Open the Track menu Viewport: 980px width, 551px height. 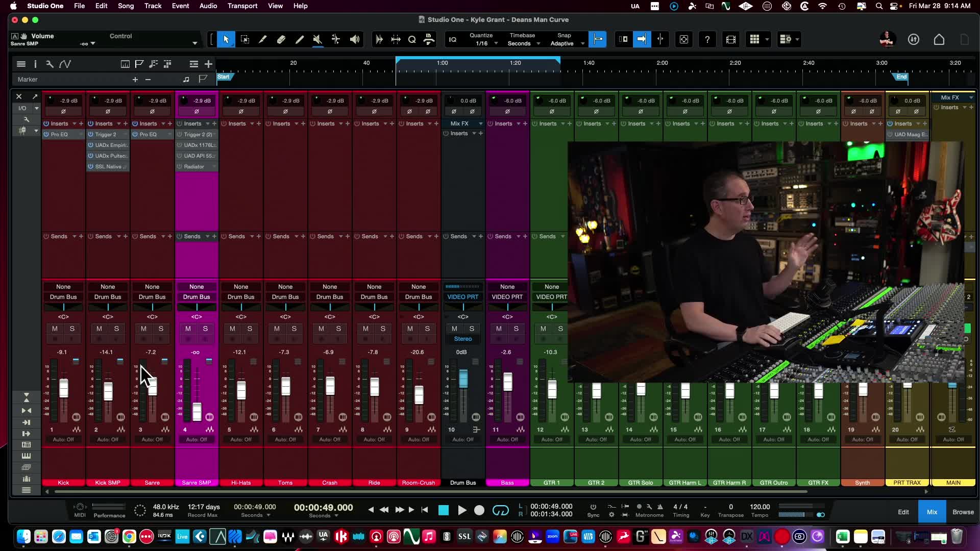pyautogui.click(x=153, y=6)
